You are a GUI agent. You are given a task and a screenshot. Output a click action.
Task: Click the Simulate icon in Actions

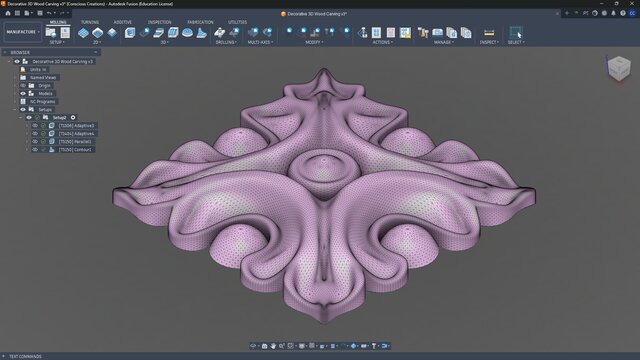(376, 33)
